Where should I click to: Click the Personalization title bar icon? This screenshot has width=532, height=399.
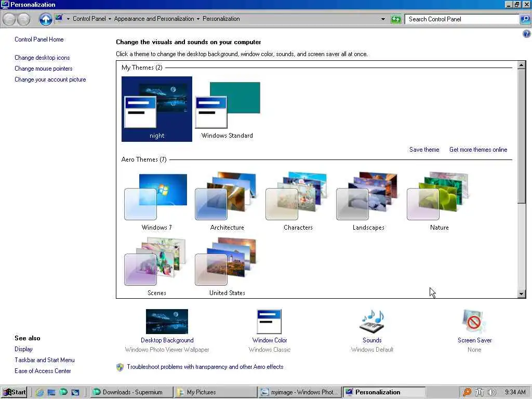5,4
